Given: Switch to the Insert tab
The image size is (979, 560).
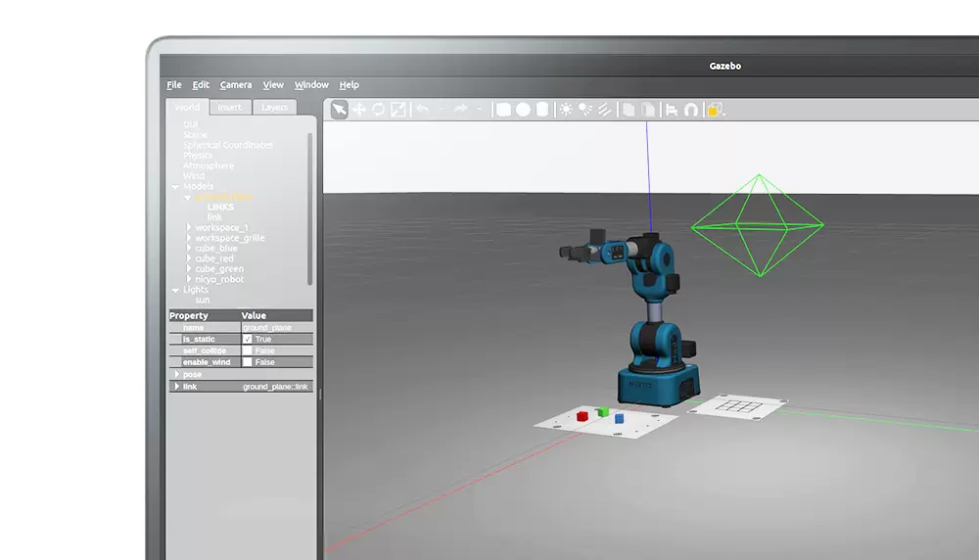Looking at the screenshot, I should tap(230, 108).
